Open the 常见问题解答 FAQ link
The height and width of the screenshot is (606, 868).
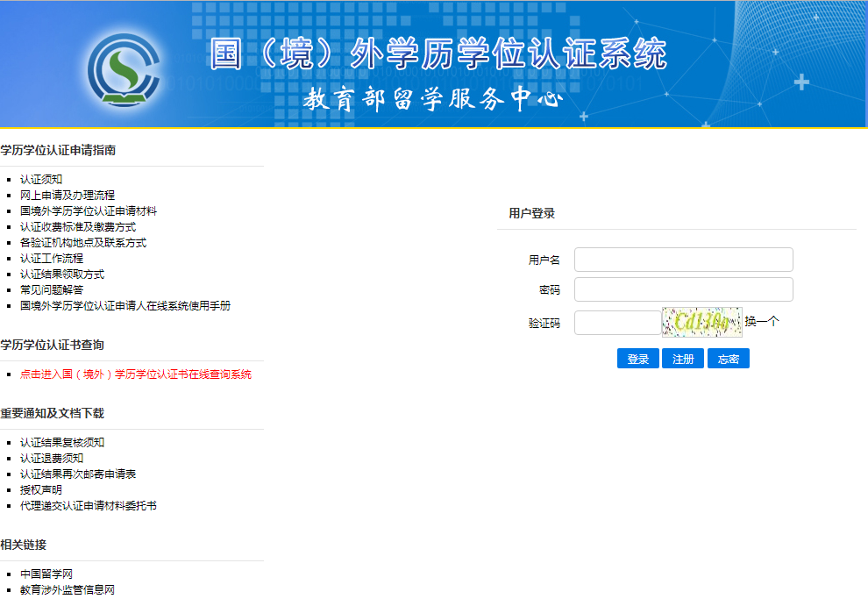(52, 290)
